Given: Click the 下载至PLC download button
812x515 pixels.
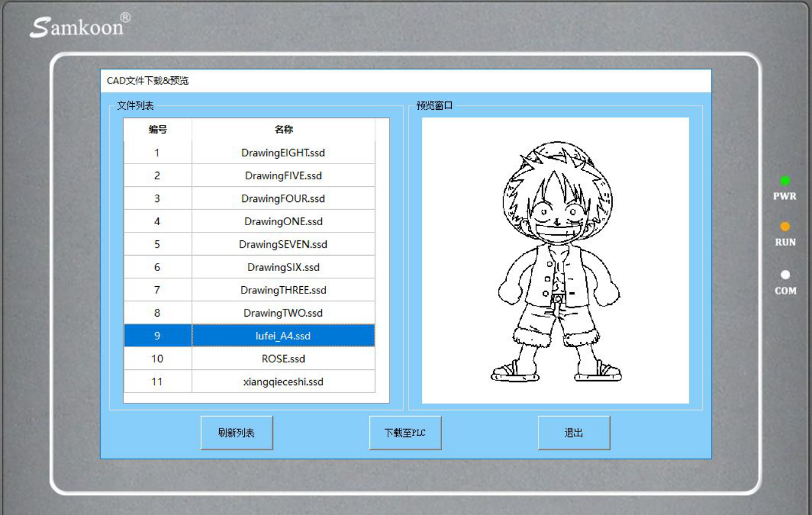Looking at the screenshot, I should pos(406,432).
